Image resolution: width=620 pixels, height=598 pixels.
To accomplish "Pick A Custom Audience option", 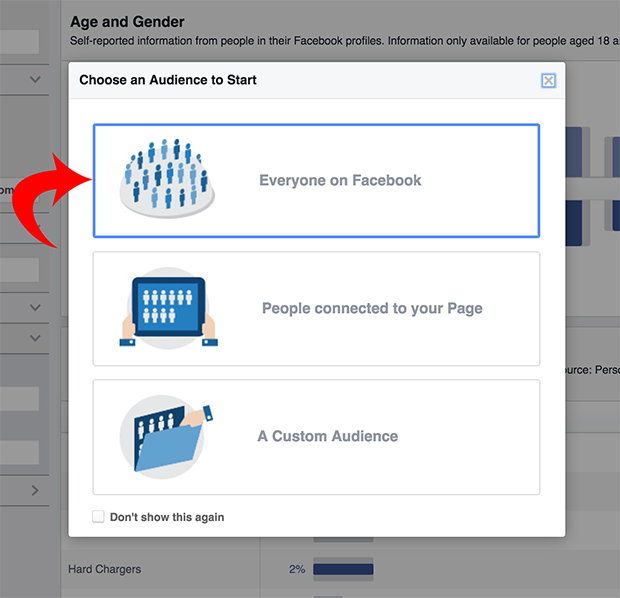I will [316, 437].
